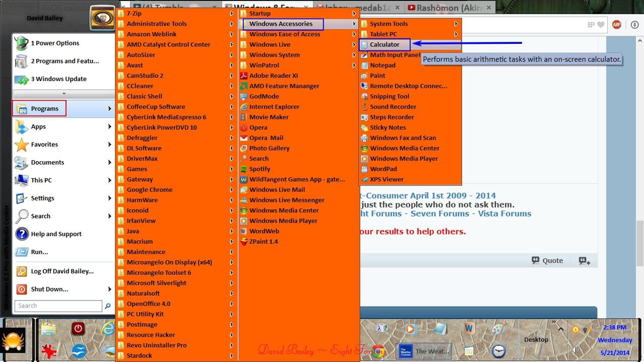The image size is (644, 362).
Task: Open the Classic Shell folder
Action: [144, 97]
